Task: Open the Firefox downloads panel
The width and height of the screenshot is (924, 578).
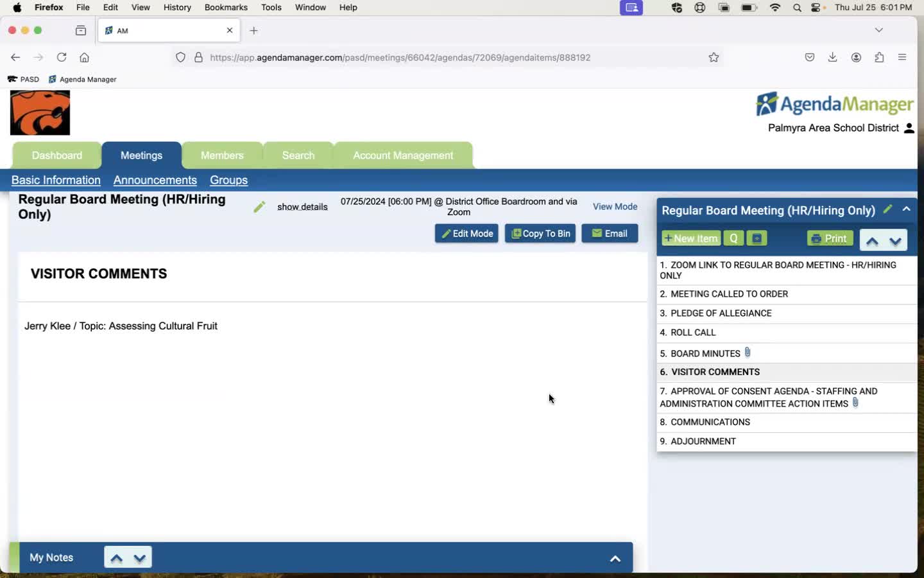Action: 832,57
